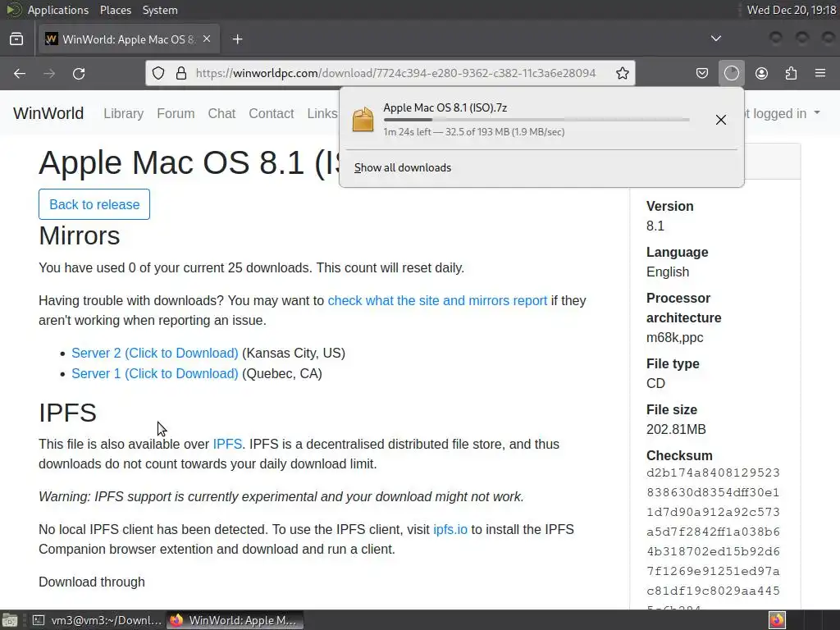Close the WinWorld browser tab
The height and width of the screenshot is (630, 840).
pos(207,39)
